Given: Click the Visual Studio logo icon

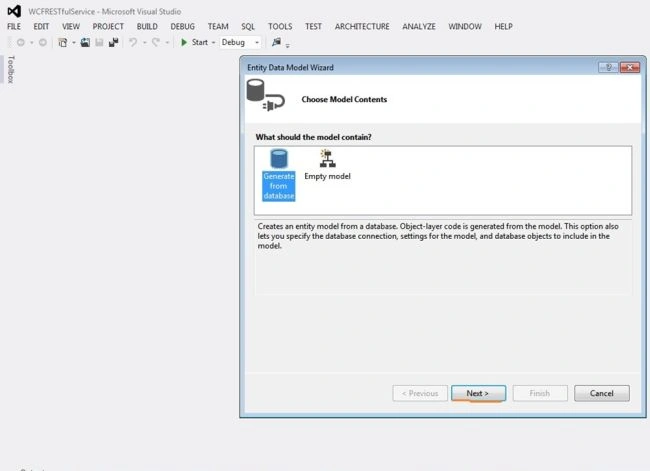Looking at the screenshot, I should click(14, 11).
